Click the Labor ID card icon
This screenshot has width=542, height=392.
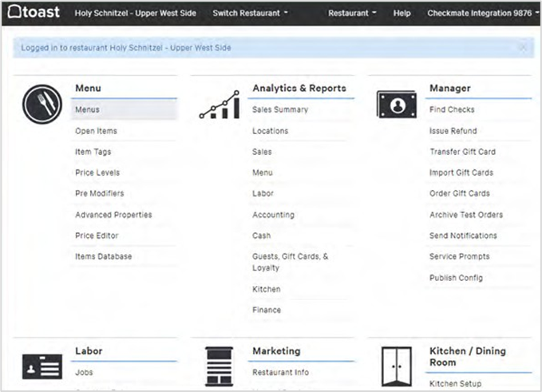[42, 366]
